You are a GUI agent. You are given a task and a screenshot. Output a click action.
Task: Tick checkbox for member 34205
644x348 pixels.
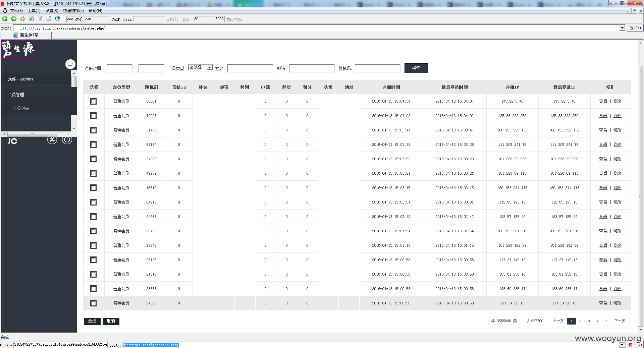[93, 159]
